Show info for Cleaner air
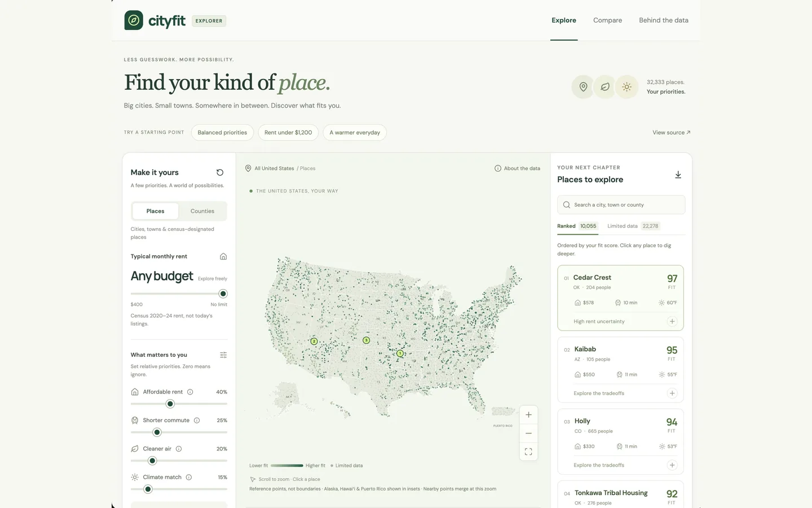The image size is (812, 508). (179, 449)
